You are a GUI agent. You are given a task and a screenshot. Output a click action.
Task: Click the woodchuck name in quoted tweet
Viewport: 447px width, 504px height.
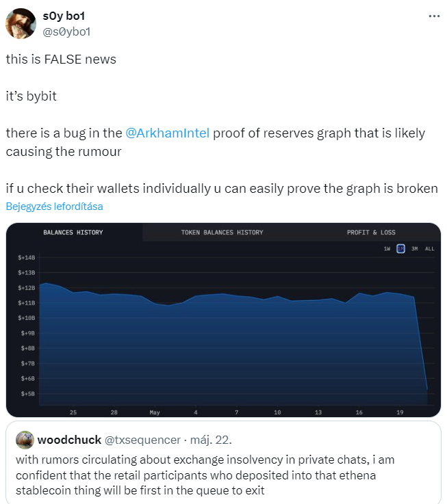[69, 440]
